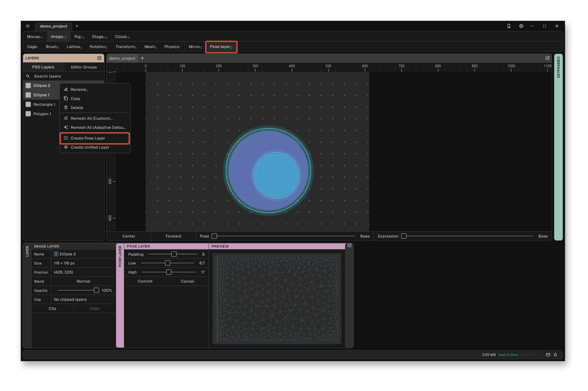Collapse the Pose Layer side strip

pyautogui.click(x=120, y=295)
